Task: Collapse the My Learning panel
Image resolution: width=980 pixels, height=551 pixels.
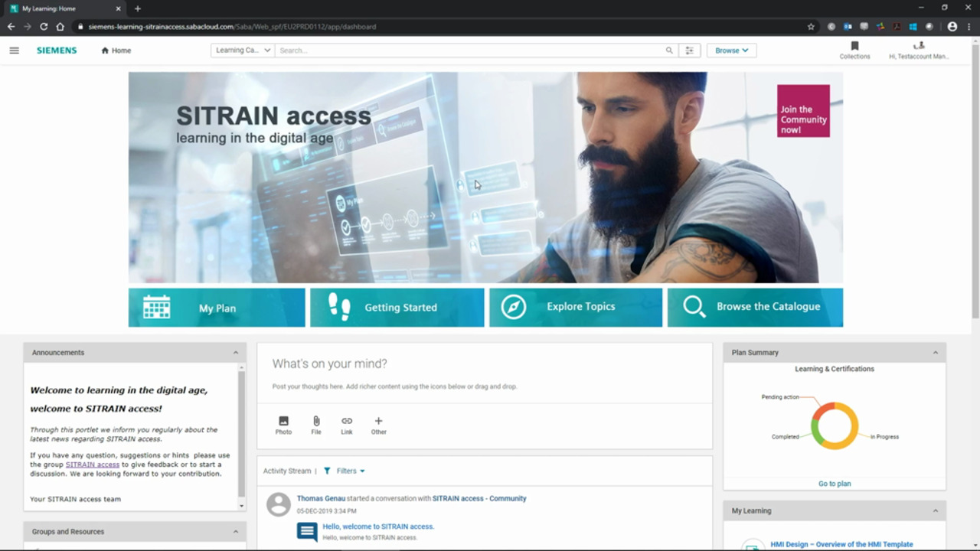Action: (x=935, y=511)
